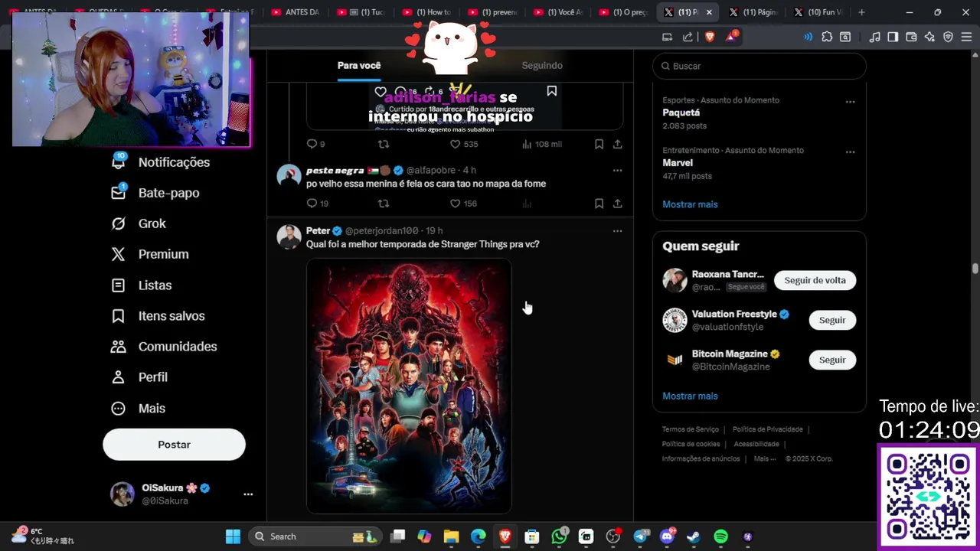
Task: View analytics showing 108 mil views
Action: [x=541, y=144]
